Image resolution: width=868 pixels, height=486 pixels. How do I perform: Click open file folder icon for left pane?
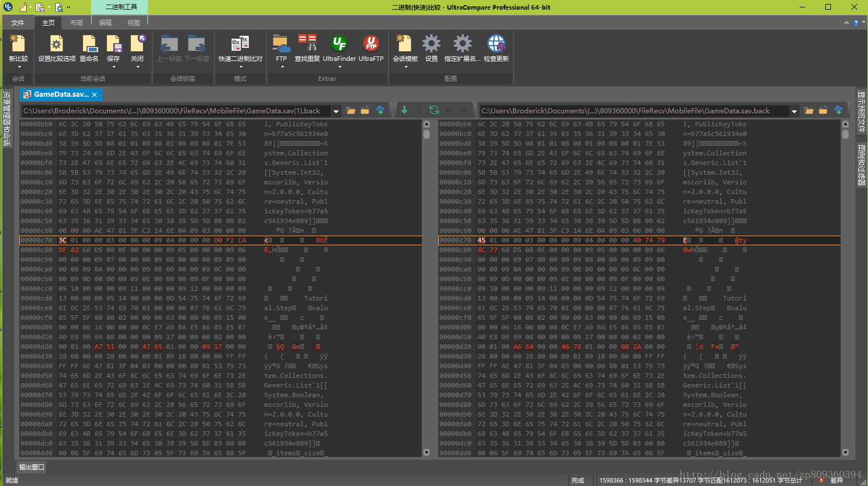(351, 110)
